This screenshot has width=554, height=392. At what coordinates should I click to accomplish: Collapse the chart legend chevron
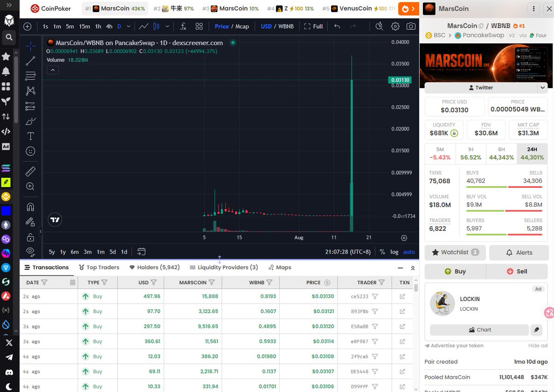[x=53, y=70]
